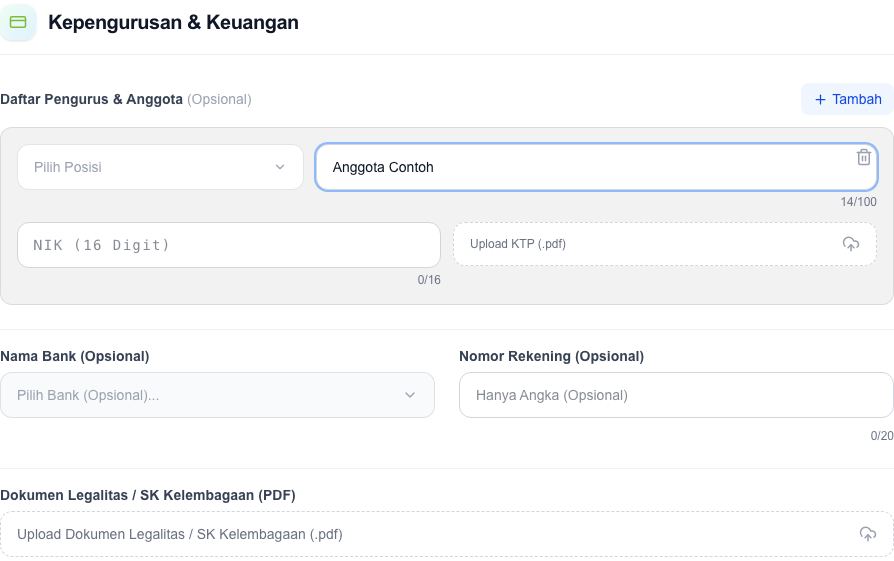Click the Dokumen Legalitas / SK Kelembagaan label

(x=148, y=495)
